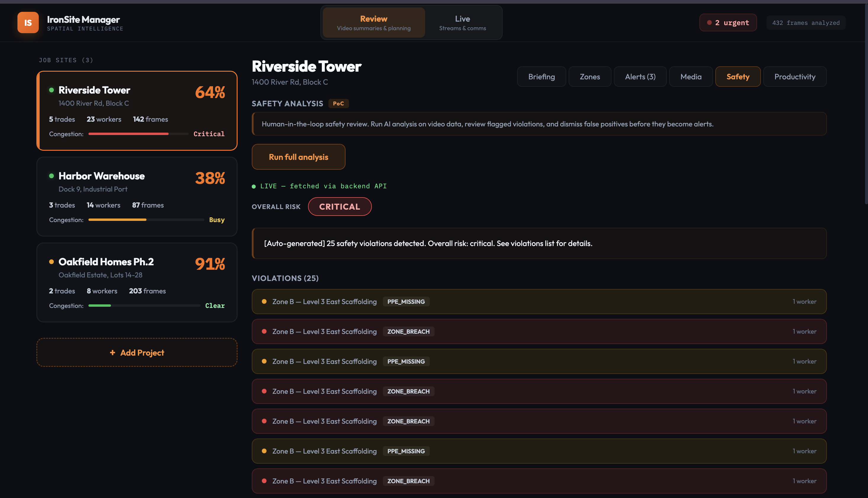Click the orange IS logo icon
Viewport: 868px width, 498px height.
[x=28, y=23]
